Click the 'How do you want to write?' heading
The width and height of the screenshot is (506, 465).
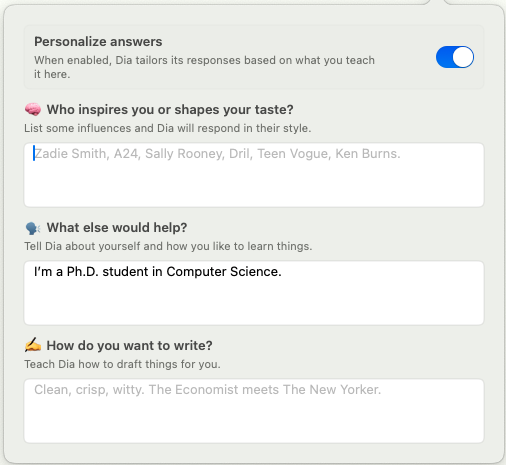(x=129, y=346)
